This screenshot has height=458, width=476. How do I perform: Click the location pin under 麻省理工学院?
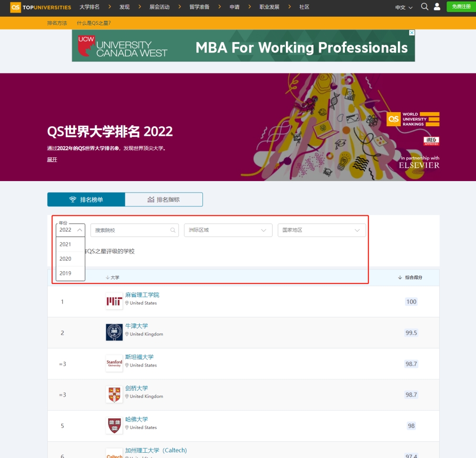click(x=127, y=303)
